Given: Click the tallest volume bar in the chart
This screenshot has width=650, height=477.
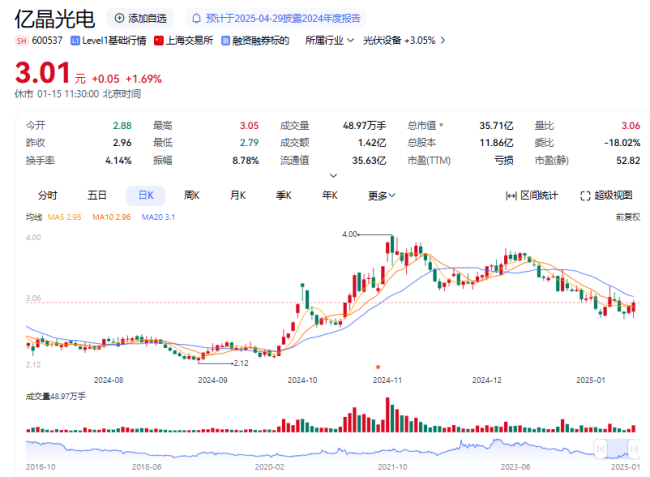Looking at the screenshot, I should coord(388,415).
